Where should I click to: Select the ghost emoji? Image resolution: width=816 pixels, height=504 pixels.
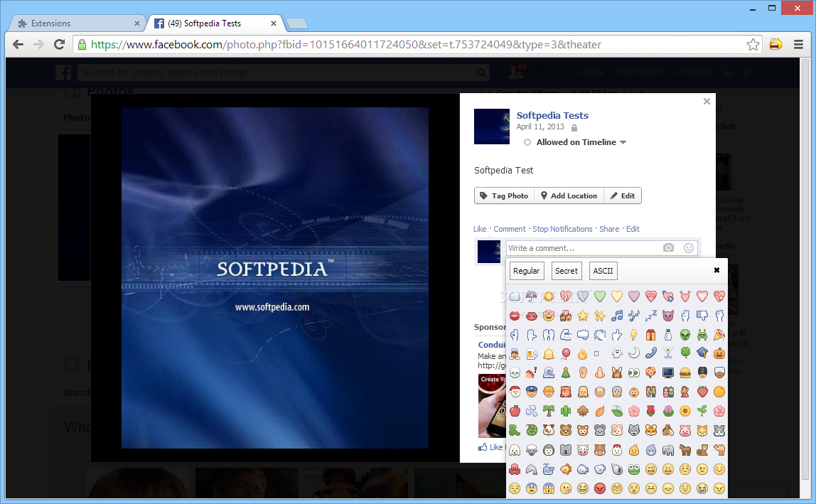click(x=617, y=354)
